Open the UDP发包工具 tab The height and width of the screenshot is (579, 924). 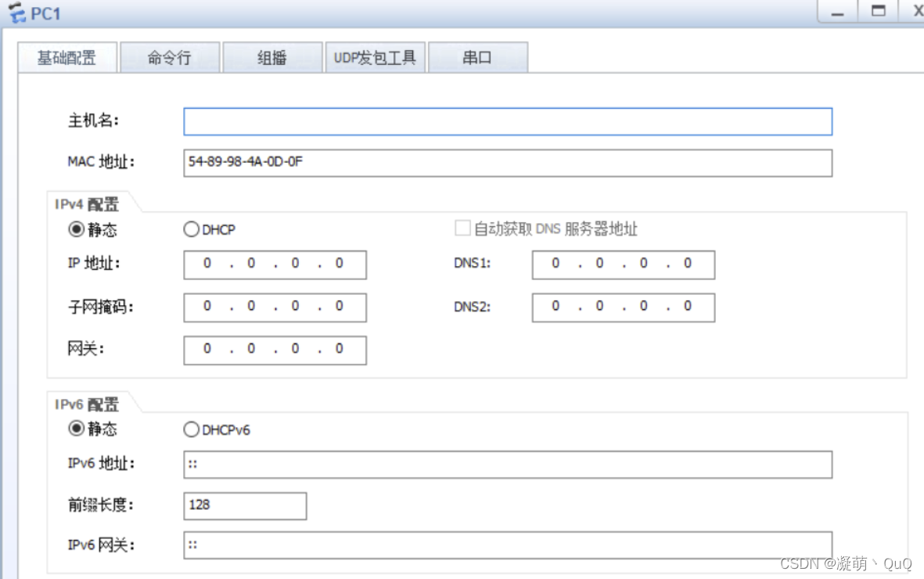coord(375,58)
